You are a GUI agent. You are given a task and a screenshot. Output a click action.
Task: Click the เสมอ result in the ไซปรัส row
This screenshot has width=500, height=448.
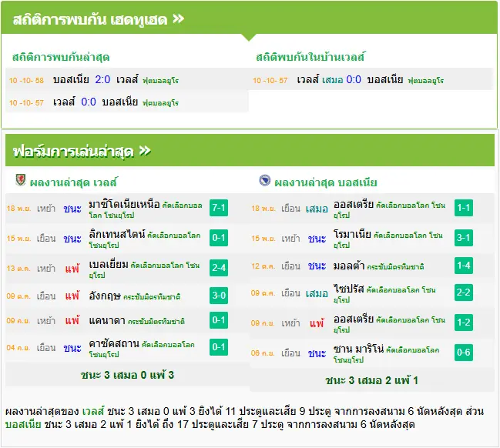317,293
